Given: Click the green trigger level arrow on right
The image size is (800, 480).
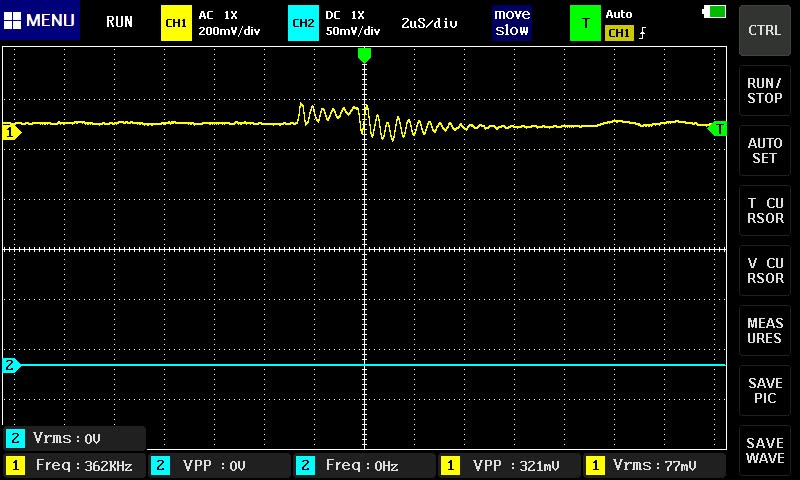Looking at the screenshot, I should [717, 128].
